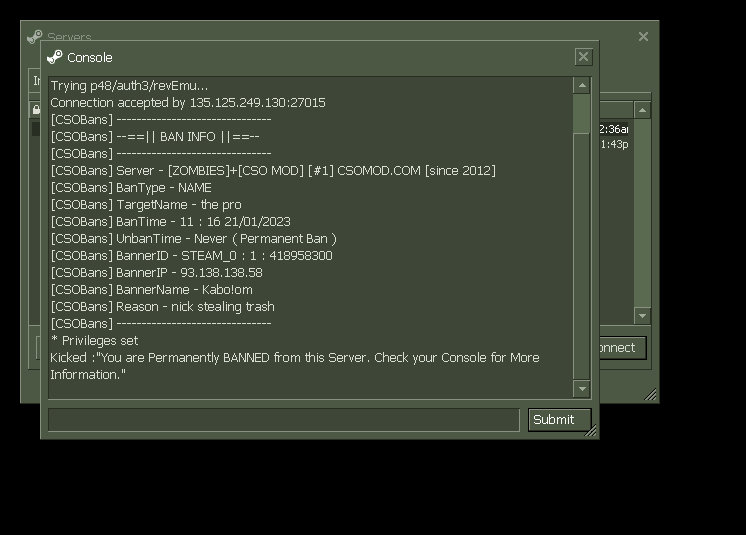Select the server row ending 2:36am

click(613, 129)
